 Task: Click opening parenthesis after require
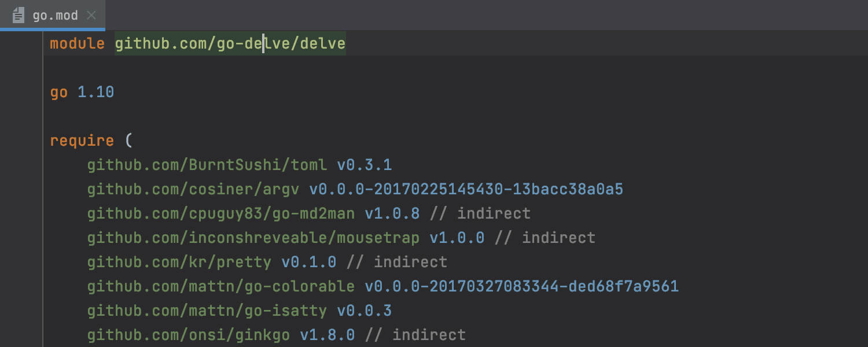[128, 141]
